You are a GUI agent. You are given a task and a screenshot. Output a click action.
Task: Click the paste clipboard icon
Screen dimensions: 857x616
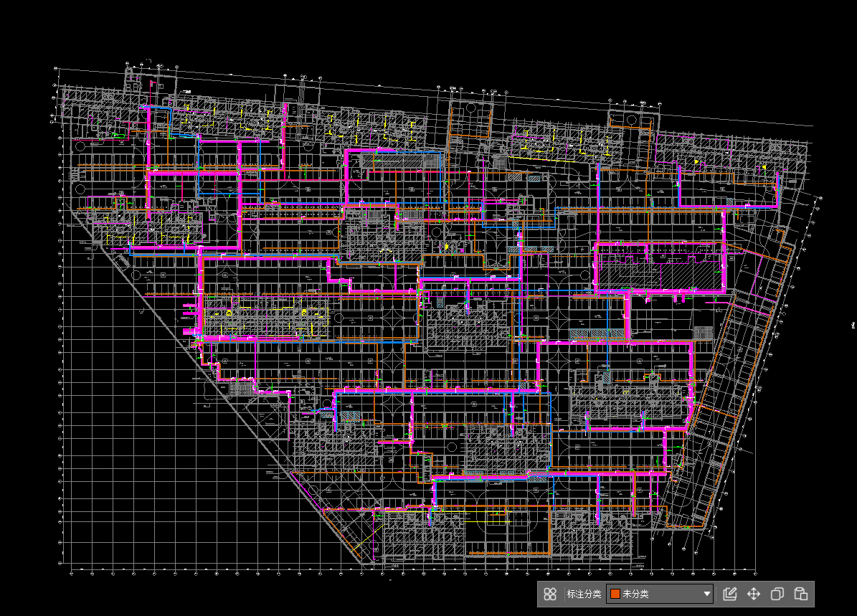801,594
